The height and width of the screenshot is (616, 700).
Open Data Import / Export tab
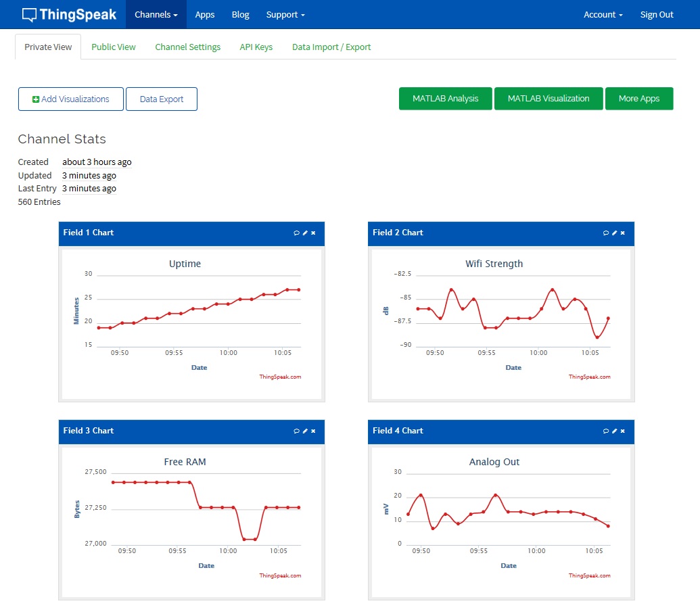pyautogui.click(x=331, y=47)
